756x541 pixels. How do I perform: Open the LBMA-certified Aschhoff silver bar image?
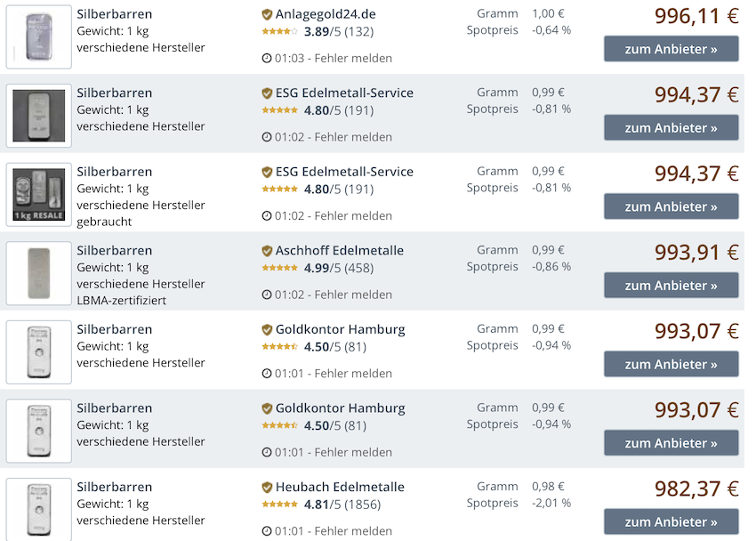(x=39, y=272)
